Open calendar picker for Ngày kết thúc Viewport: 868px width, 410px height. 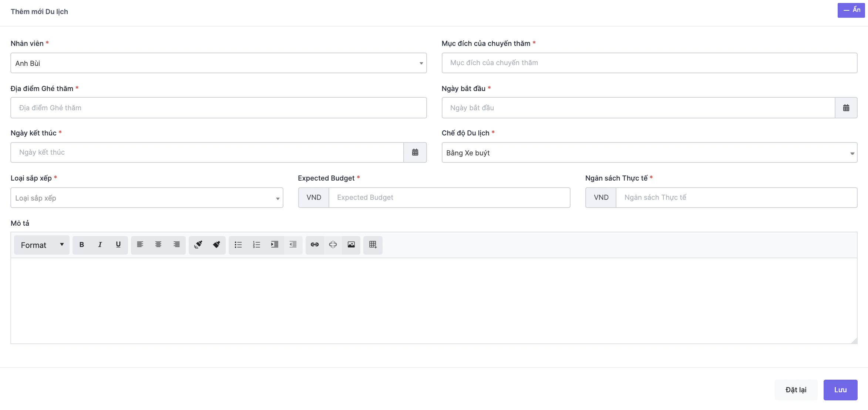coord(415,152)
